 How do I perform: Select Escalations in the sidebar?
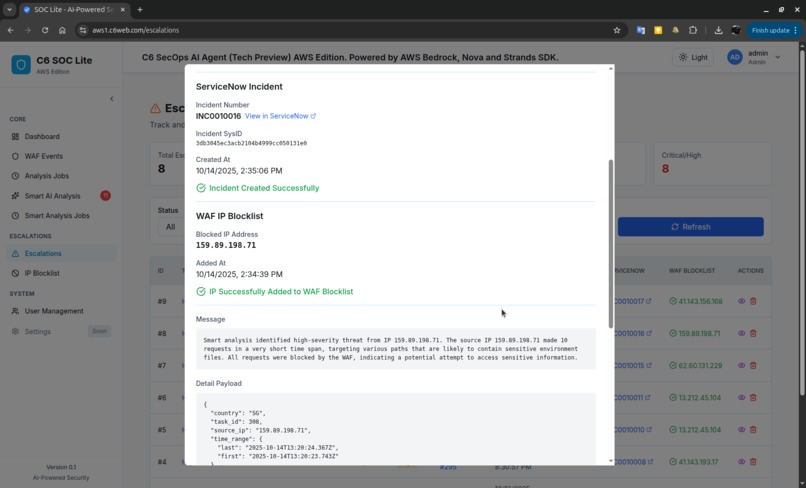pyautogui.click(x=61, y=253)
